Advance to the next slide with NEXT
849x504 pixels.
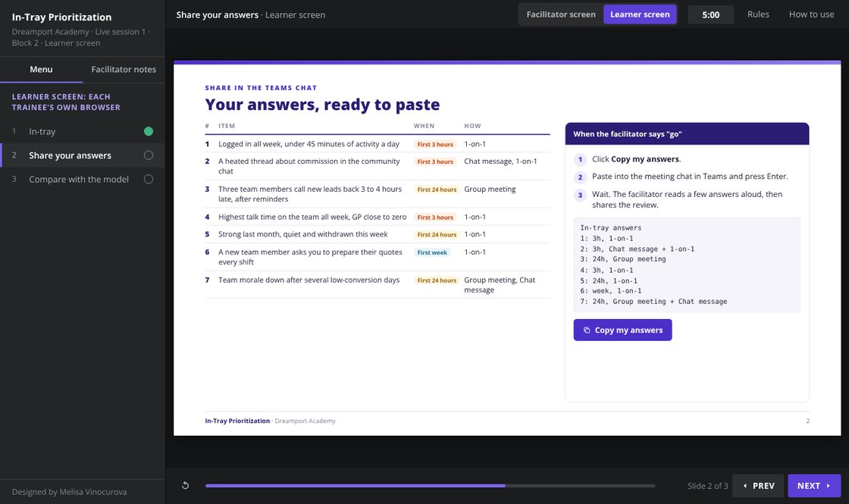(814, 486)
